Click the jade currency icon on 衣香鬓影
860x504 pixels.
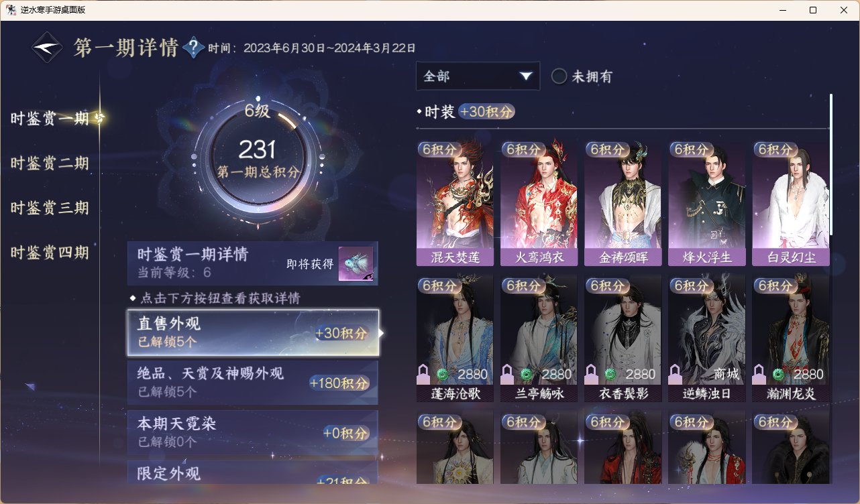pyautogui.click(x=610, y=374)
